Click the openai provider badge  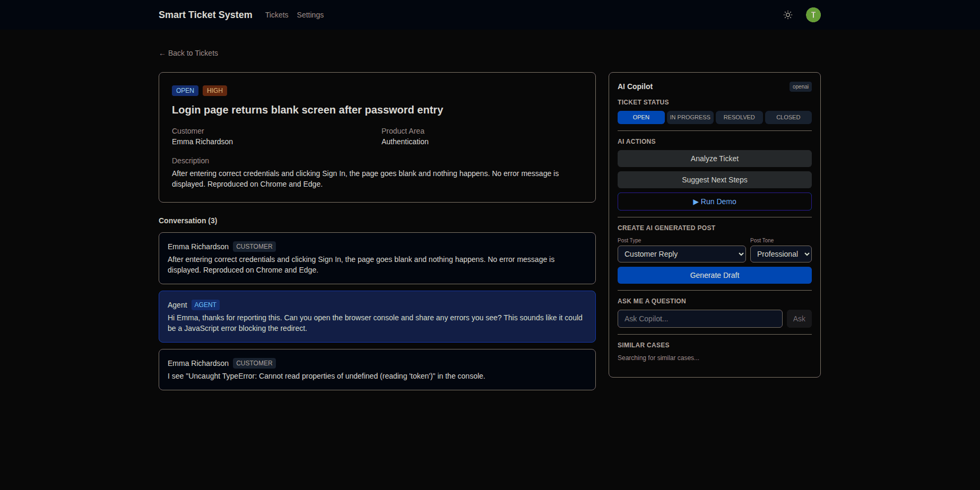(801, 86)
